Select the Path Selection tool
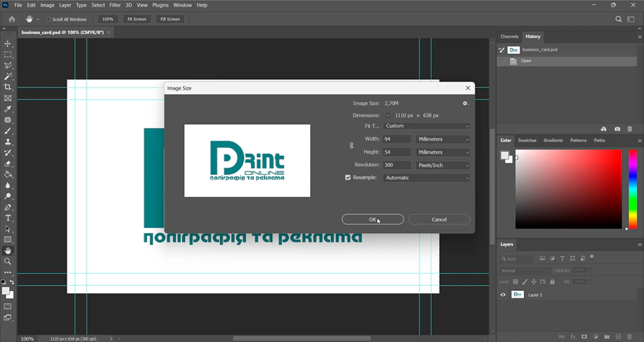This screenshot has width=644, height=342. coord(8,229)
